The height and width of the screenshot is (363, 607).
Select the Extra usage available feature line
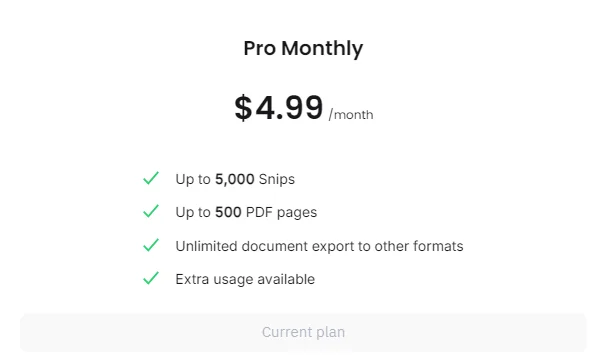(245, 279)
